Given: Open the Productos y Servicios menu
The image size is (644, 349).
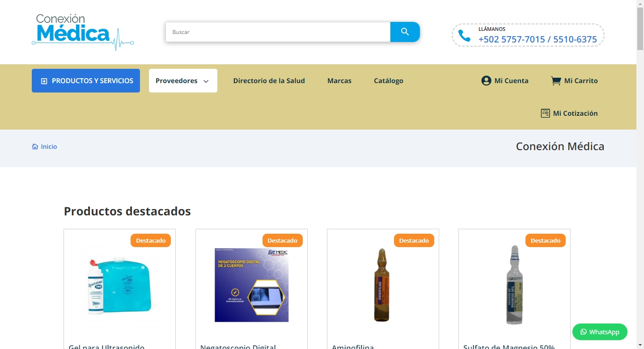Looking at the screenshot, I should coord(86,81).
